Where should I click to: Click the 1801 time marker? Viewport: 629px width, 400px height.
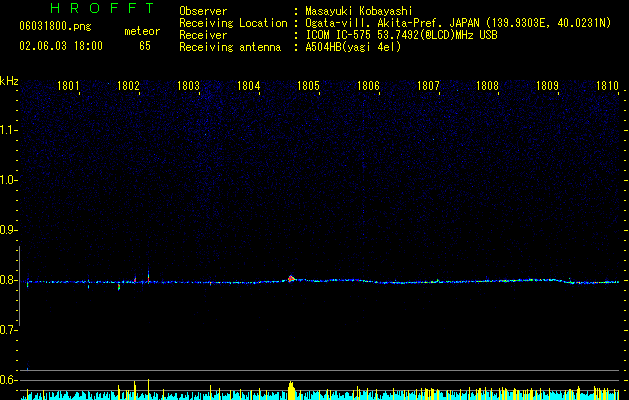68,86
